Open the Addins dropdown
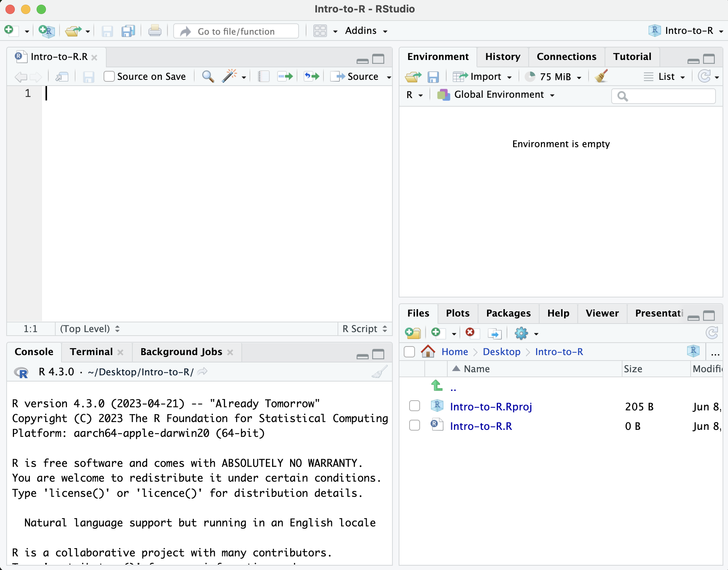 (x=366, y=30)
